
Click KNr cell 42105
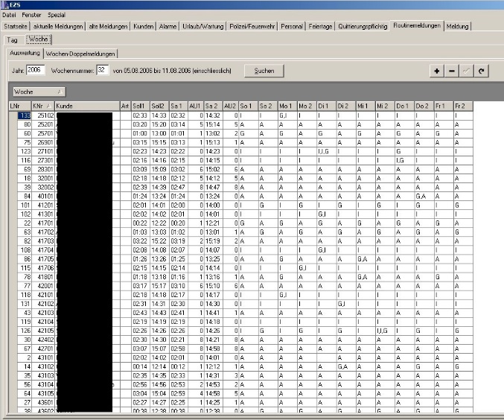click(x=43, y=331)
